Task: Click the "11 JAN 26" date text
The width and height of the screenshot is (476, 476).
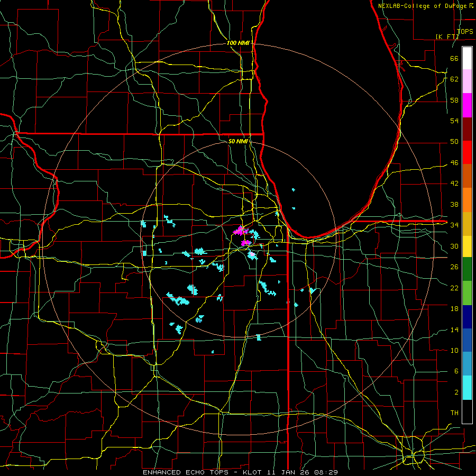Action: coord(289,472)
